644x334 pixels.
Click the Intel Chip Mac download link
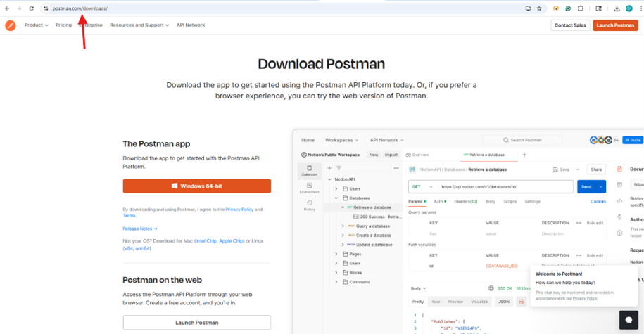206,241
